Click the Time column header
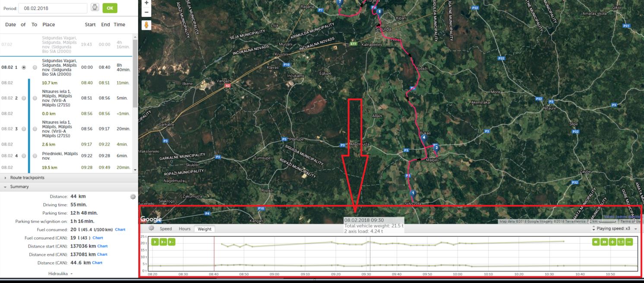This screenshot has height=283, width=644. pyautogui.click(x=120, y=25)
